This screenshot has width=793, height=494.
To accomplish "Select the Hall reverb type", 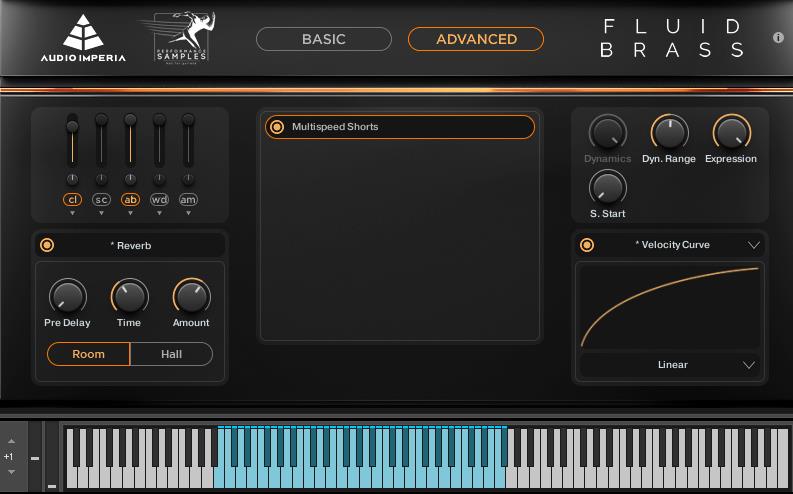I will (171, 354).
